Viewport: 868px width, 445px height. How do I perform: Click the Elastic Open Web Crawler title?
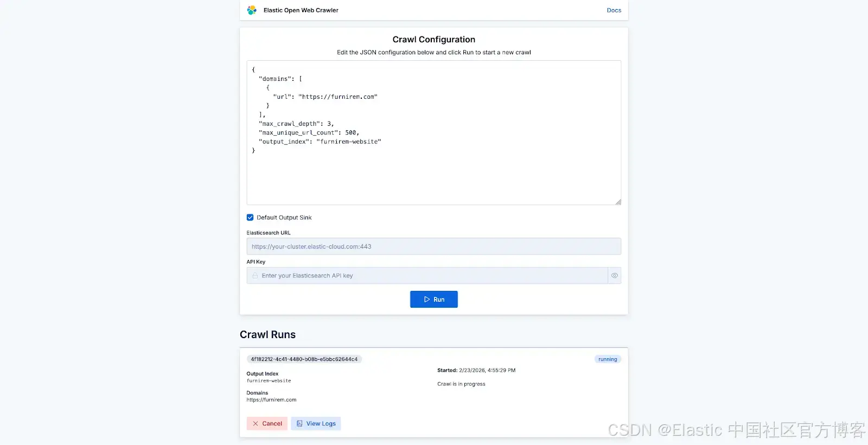pyautogui.click(x=301, y=10)
